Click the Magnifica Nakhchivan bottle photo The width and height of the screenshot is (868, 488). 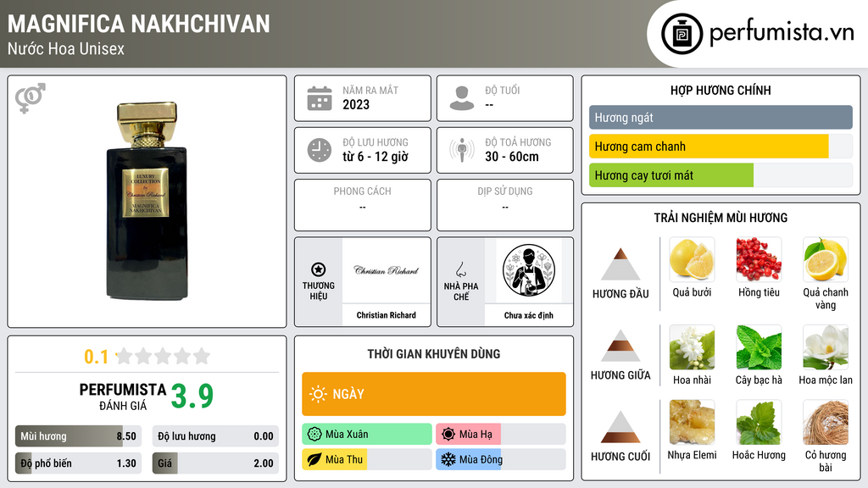pyautogui.click(x=147, y=200)
